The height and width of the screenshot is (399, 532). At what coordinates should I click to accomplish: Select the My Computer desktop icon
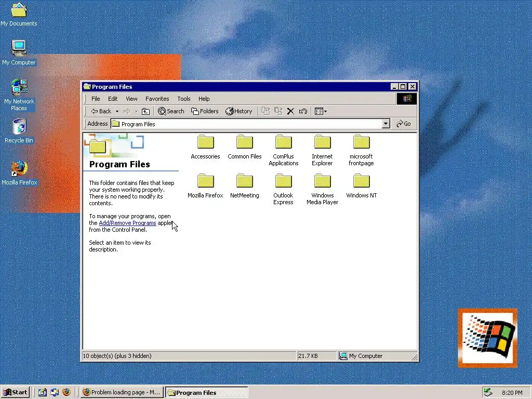tap(19, 53)
